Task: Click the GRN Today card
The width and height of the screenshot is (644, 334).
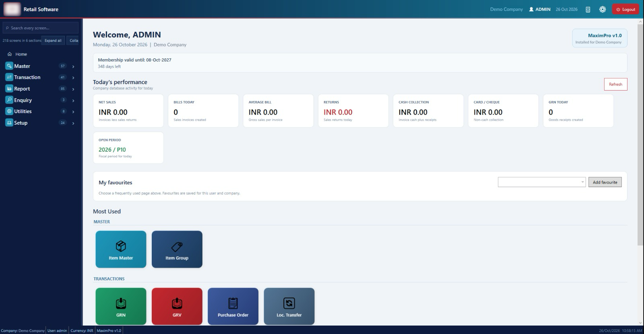Action: tap(578, 111)
